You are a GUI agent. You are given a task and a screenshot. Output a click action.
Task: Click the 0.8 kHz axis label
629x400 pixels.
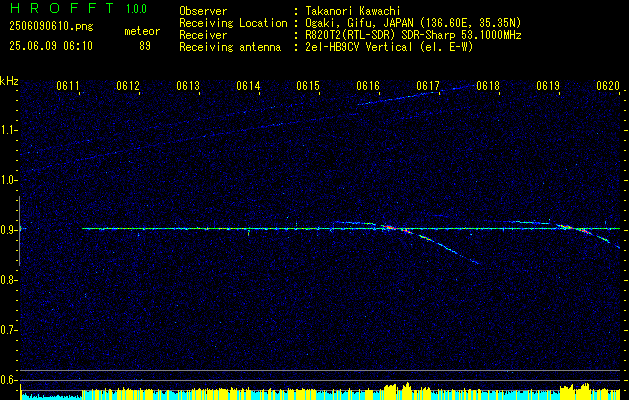pyautogui.click(x=8, y=280)
